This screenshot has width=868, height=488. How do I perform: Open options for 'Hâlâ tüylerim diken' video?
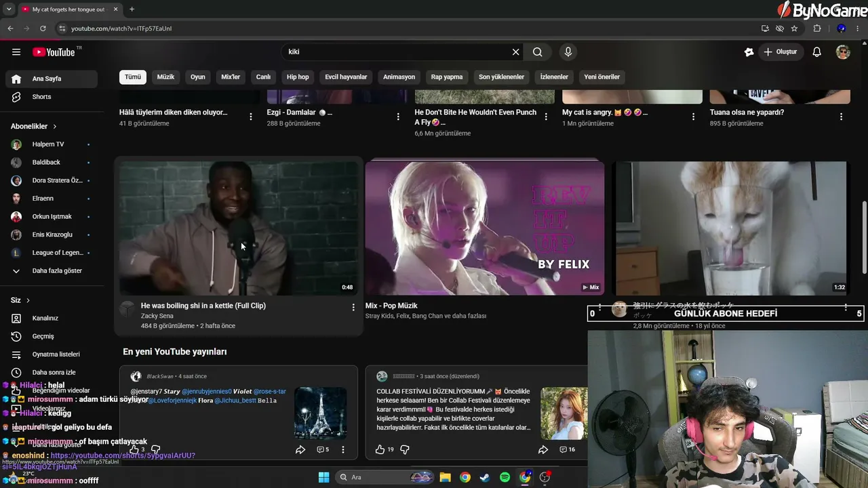(251, 117)
